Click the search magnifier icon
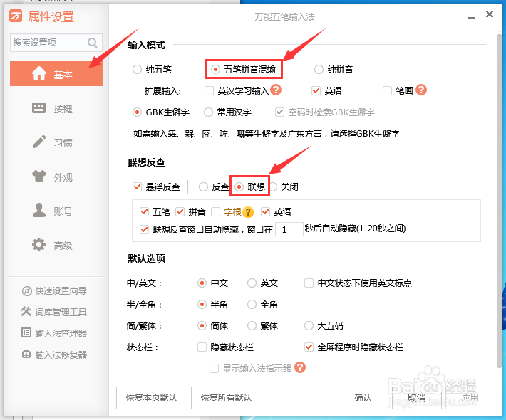This screenshot has height=420, width=506. coord(93,43)
